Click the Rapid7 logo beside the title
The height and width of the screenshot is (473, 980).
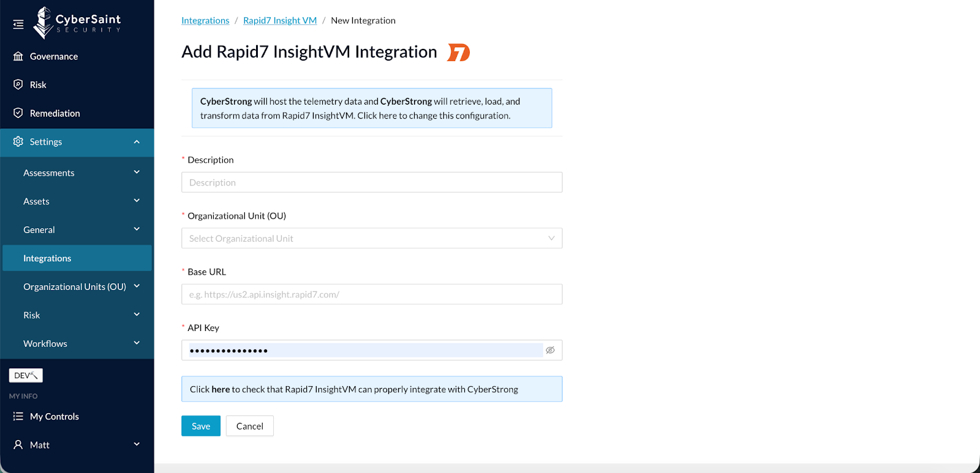point(459,53)
